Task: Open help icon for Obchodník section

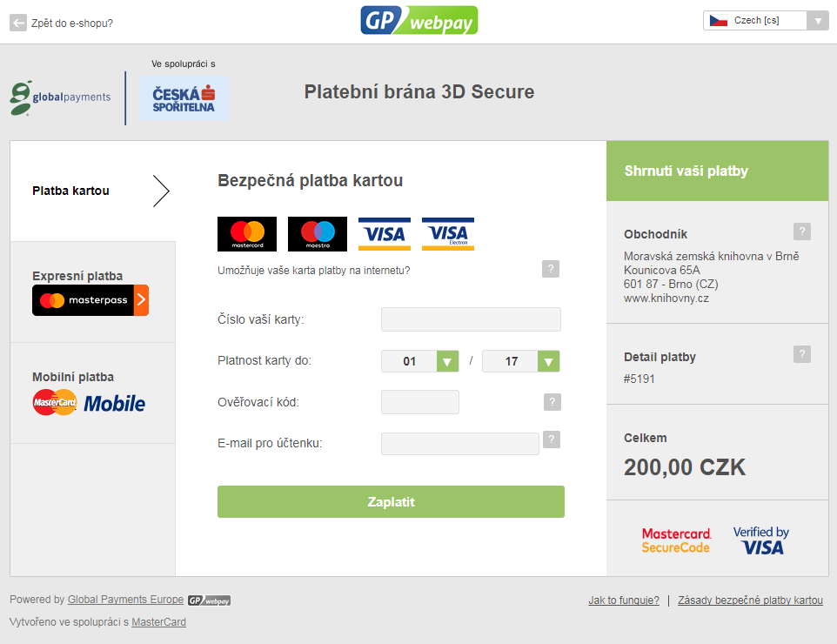Action: click(x=802, y=231)
